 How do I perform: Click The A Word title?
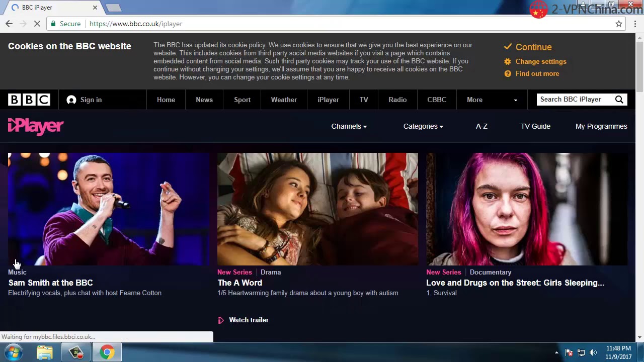tap(239, 283)
